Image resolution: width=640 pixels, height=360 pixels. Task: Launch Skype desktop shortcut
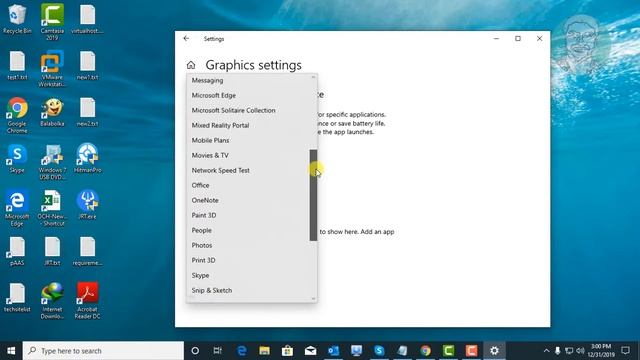[17, 158]
